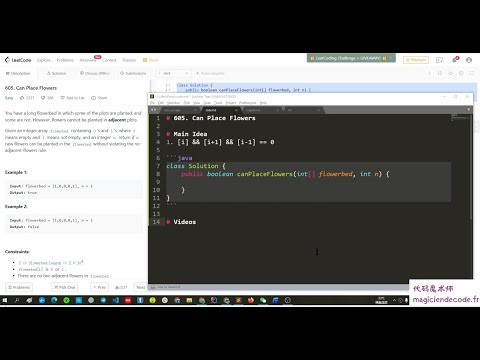The width and height of the screenshot is (480, 360).
Task: Click the Problems button at the bottom
Action: click(19, 287)
